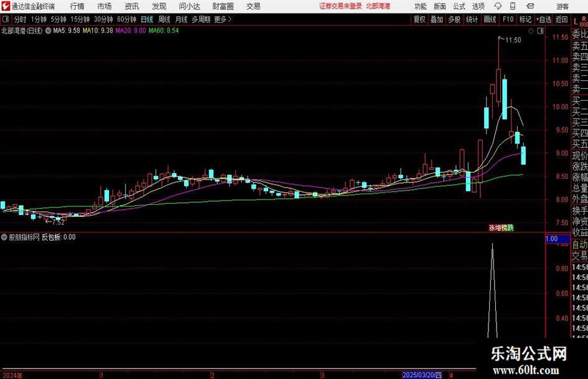This screenshot has height=379, width=588.
Task: Click the MA60: 8.54 value
Action: point(164,30)
